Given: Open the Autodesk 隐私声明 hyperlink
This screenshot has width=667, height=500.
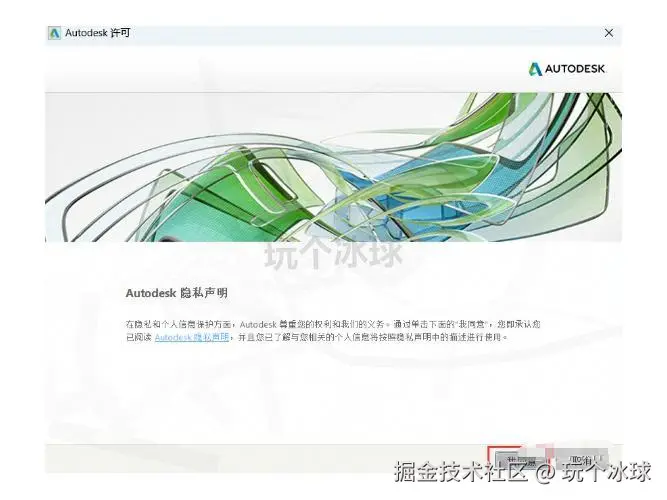Looking at the screenshot, I should (192, 337).
